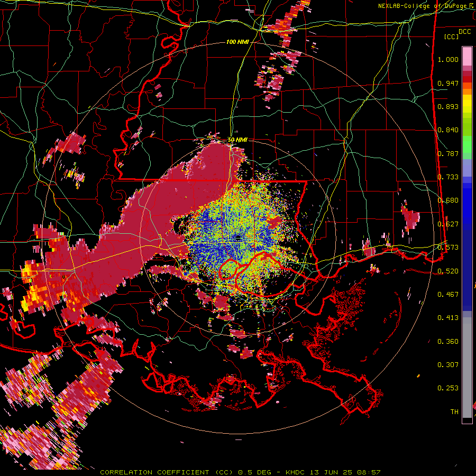The height and width of the screenshot is (476, 476).
Task: Pick the periwinkle light-blue swatch on the color bar
Action: (467, 169)
